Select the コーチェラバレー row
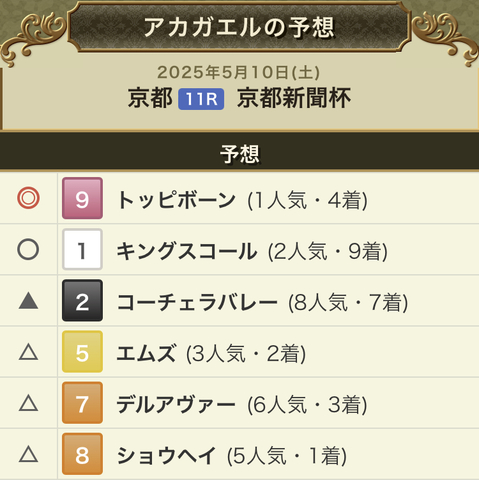The image size is (479, 480). [239, 301]
